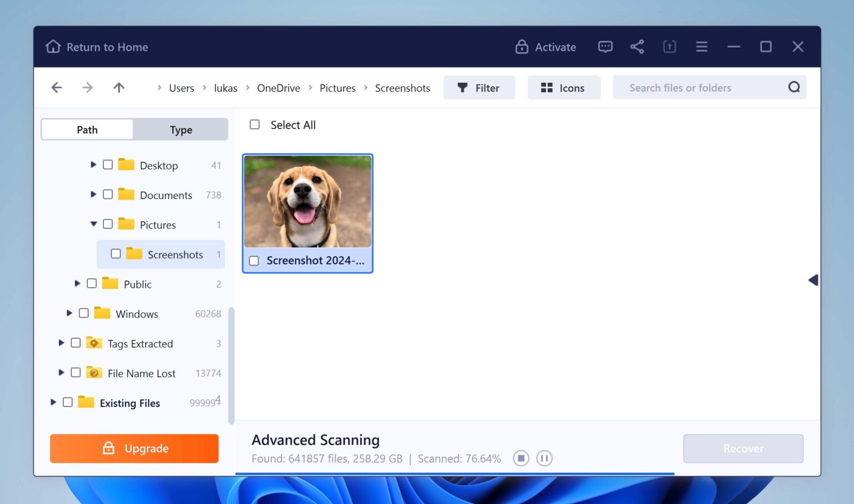Go up to parent folder with the up arrow
Image resolution: width=854 pixels, height=504 pixels.
119,87
